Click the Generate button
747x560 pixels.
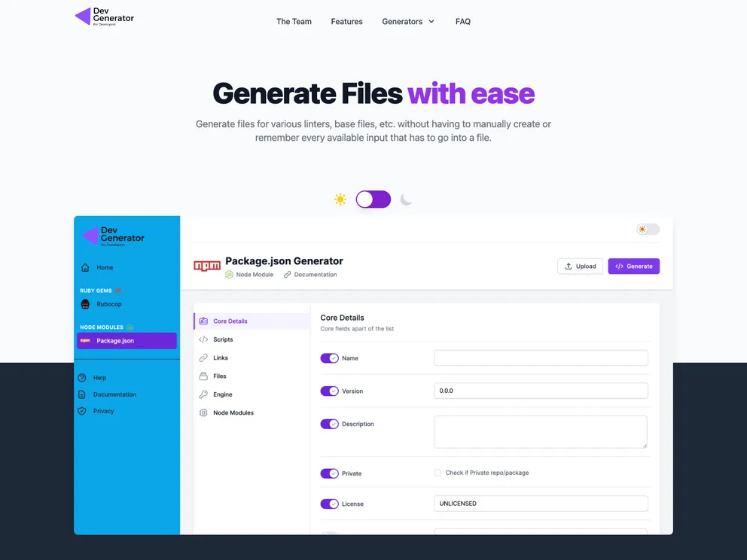633,266
